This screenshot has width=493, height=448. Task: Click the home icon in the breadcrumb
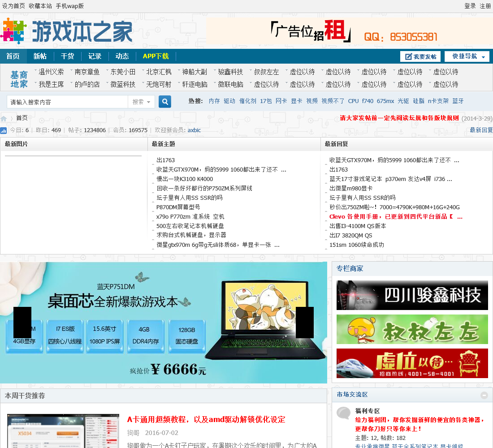(x=4, y=119)
